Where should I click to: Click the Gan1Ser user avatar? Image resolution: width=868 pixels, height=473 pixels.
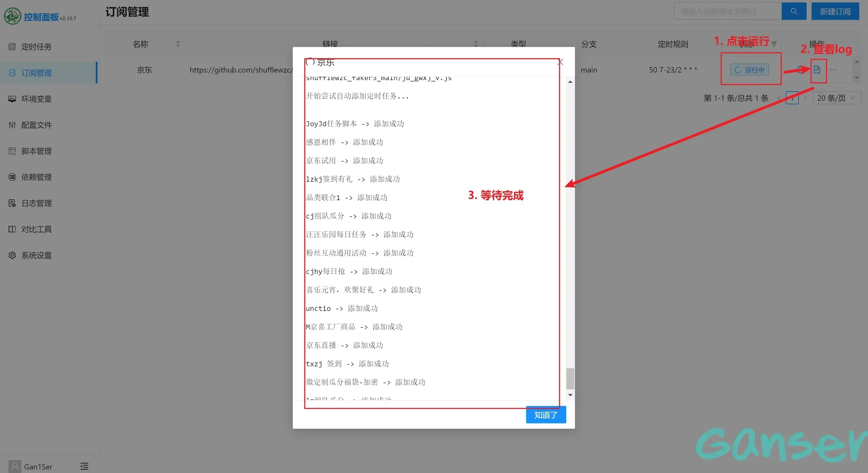[x=15, y=466]
